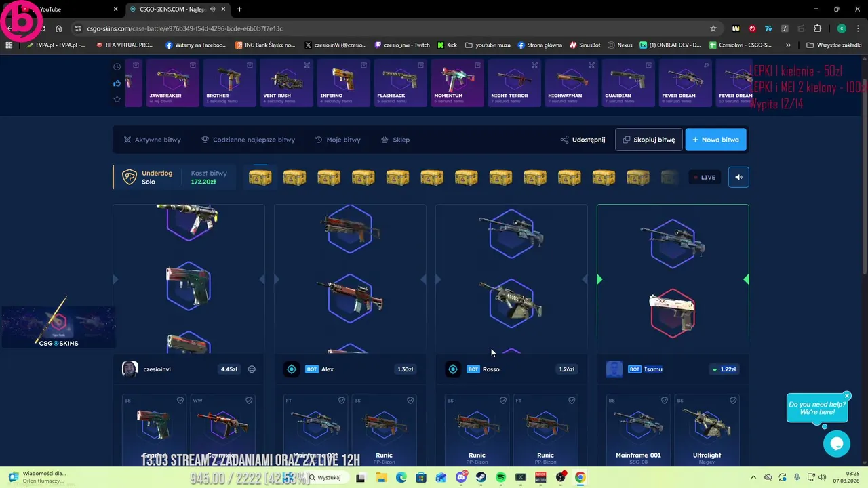Start a Nowa bitwa
Viewport: 868px width, 488px height.
[715, 140]
